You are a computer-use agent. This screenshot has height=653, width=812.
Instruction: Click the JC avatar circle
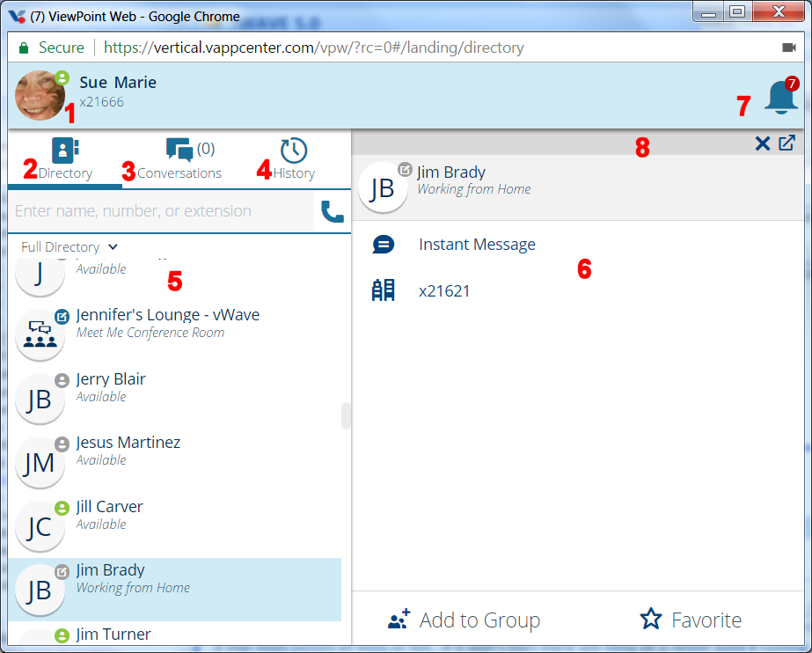tap(40, 526)
